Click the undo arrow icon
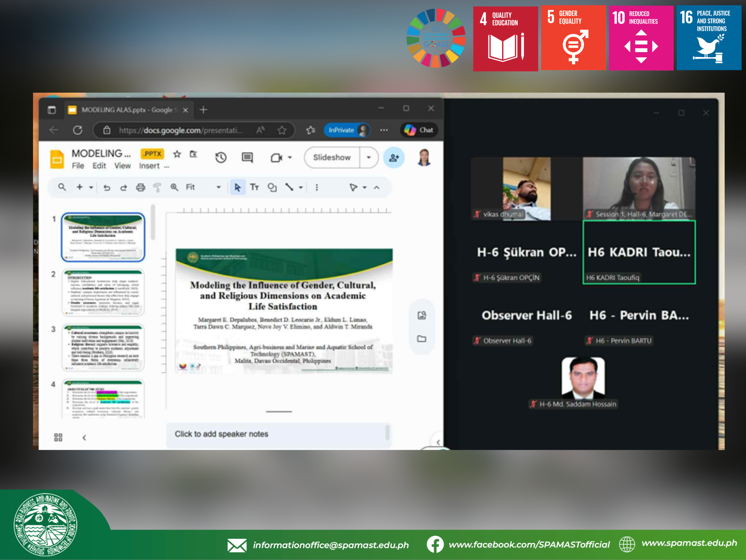 [107, 187]
